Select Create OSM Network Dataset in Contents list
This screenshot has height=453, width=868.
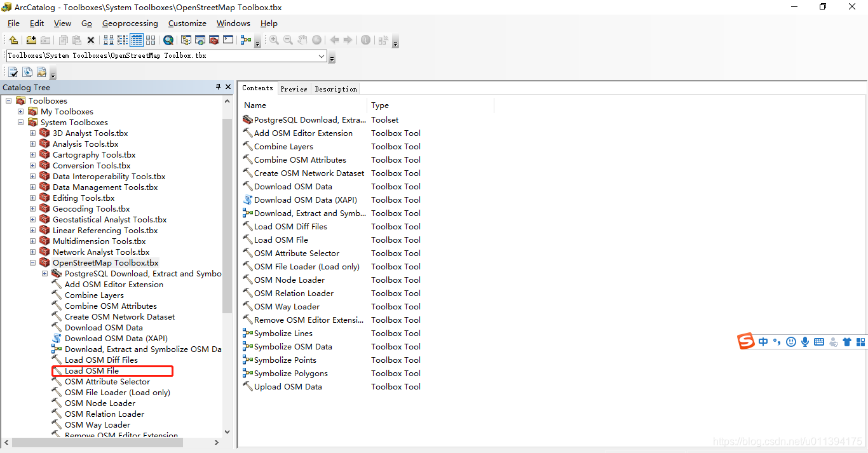tap(309, 173)
